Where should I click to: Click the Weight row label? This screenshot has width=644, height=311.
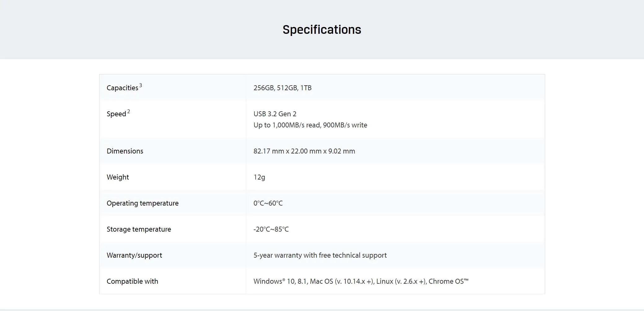118,177
